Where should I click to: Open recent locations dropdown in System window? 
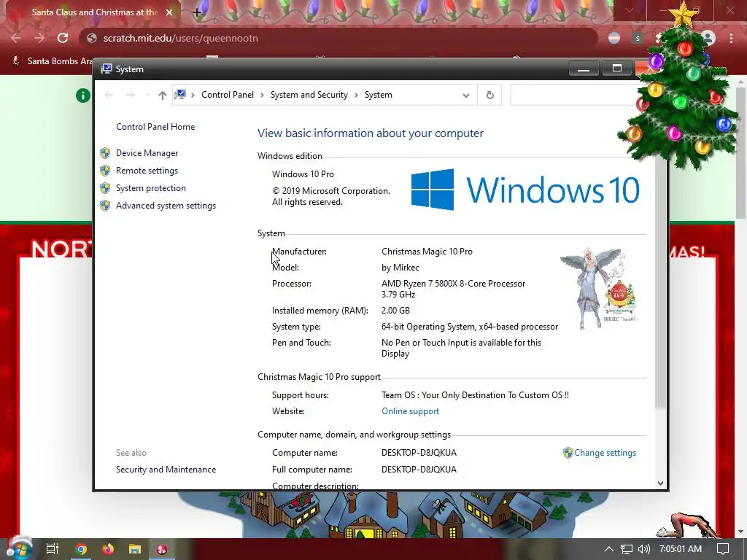coord(147,96)
